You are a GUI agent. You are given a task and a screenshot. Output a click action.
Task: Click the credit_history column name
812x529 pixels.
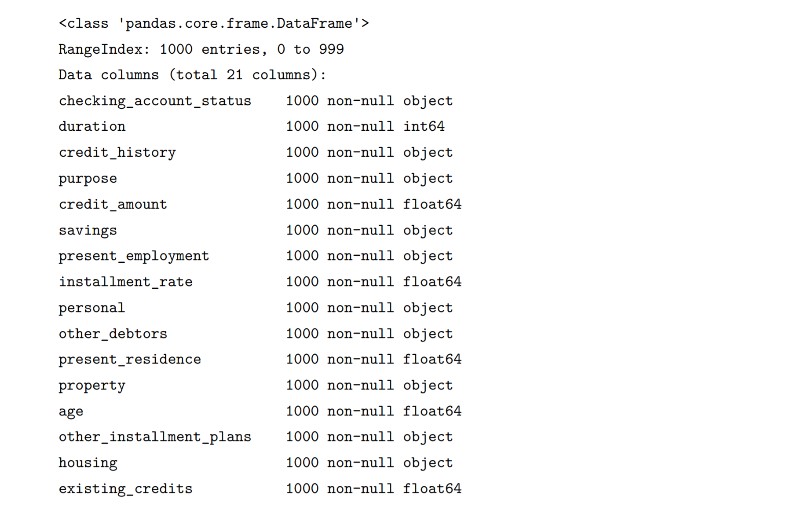click(117, 153)
